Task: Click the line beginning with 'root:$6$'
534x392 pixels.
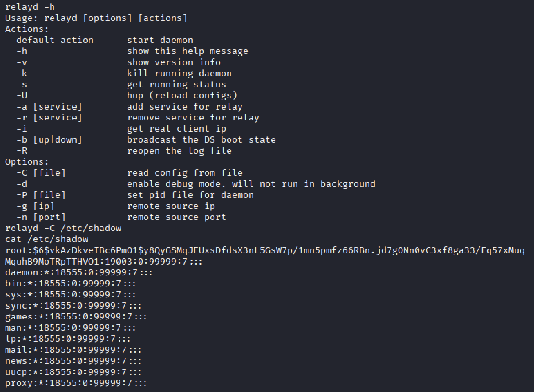Action: [x=264, y=250]
